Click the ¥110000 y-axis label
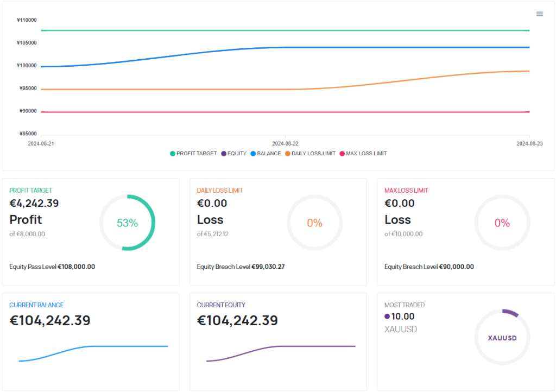 (x=27, y=20)
